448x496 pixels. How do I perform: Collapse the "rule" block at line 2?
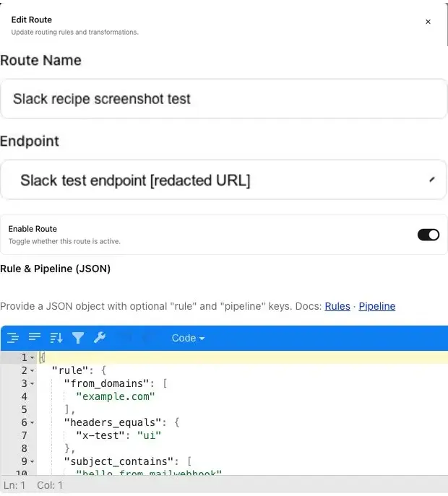pos(32,370)
